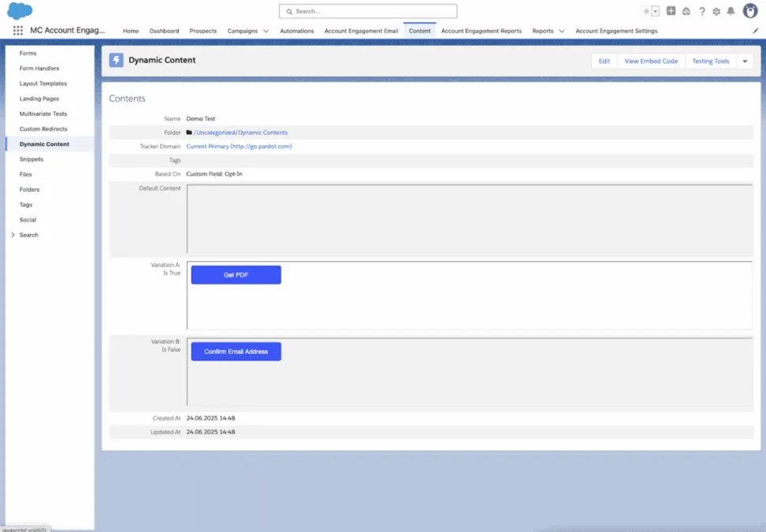
Task: Click the View Embed Code button
Action: click(x=651, y=61)
